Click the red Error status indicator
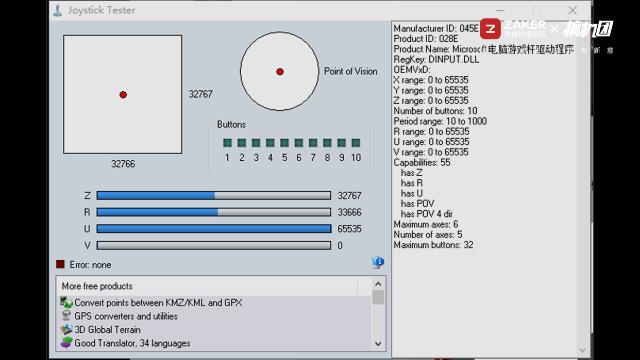Screen dimensions: 640x360 [60, 264]
